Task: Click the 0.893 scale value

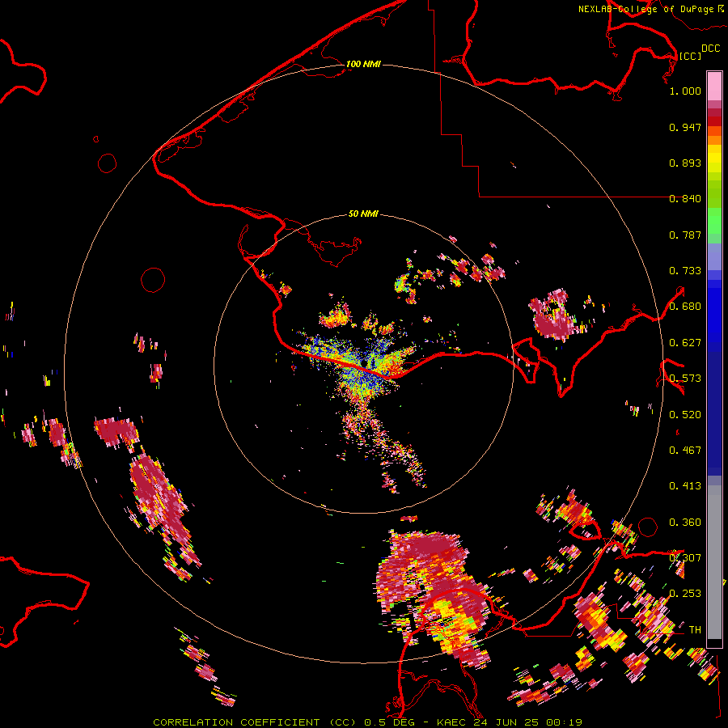Action: tap(685, 163)
